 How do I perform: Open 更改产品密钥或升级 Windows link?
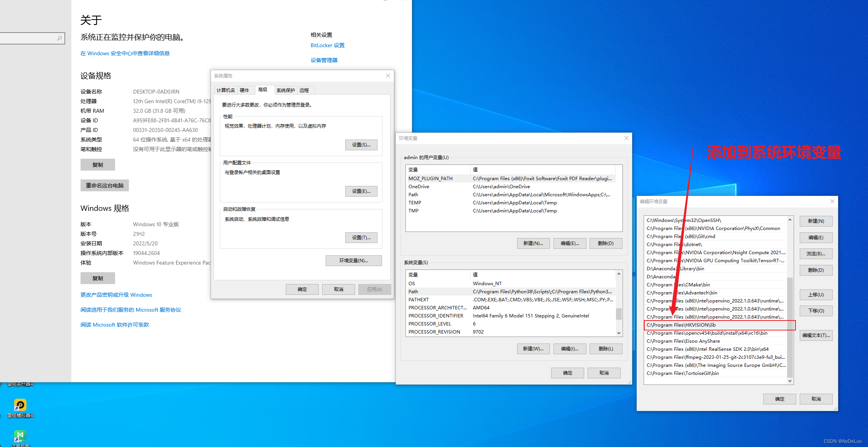pyautogui.click(x=116, y=295)
